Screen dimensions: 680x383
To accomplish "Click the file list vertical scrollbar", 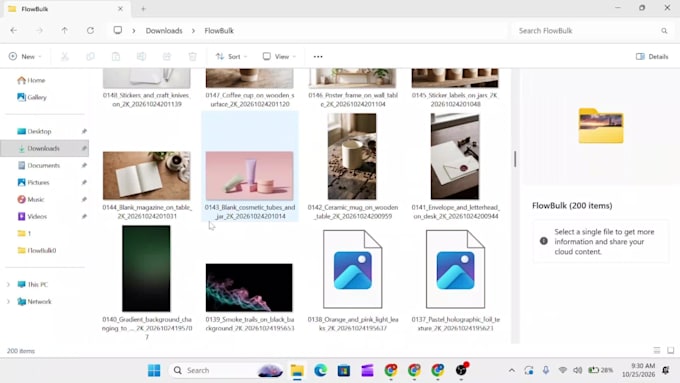I will 515,159.
